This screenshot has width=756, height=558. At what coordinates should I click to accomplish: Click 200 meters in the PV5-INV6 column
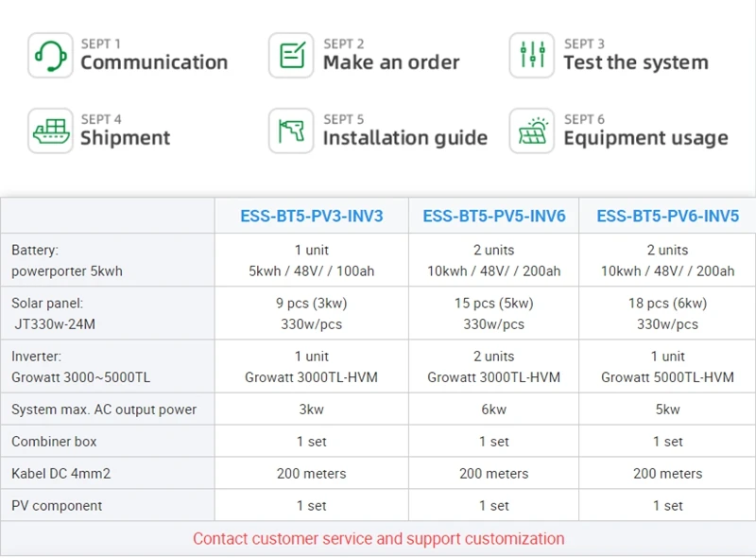pos(493,474)
